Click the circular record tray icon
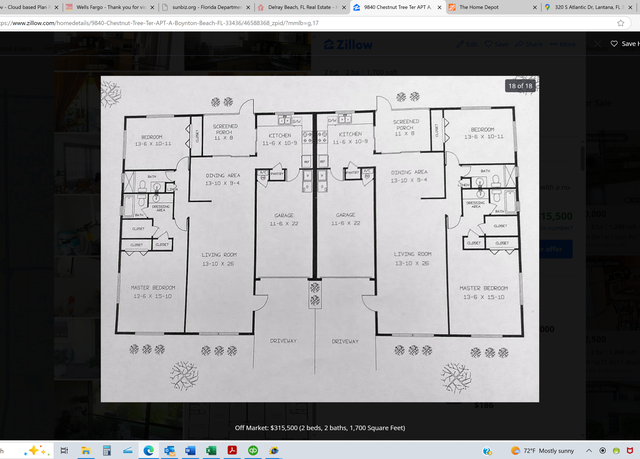This screenshot has height=459, width=640. coord(602,451)
